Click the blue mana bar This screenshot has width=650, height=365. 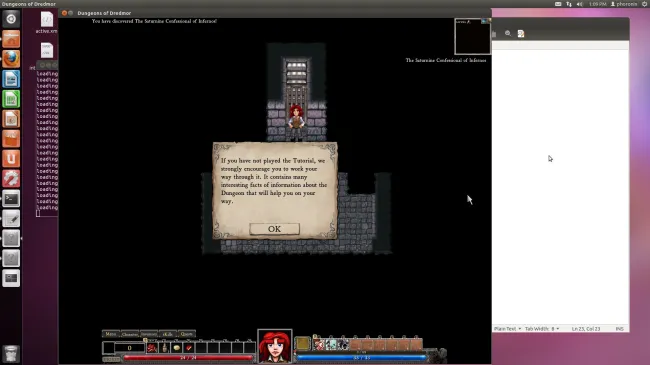361,358
